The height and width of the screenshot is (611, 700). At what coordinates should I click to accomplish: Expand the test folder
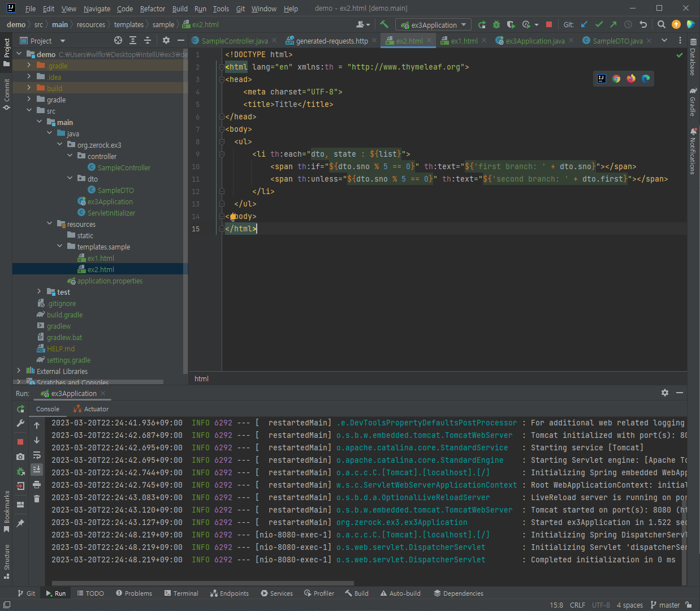[39, 292]
